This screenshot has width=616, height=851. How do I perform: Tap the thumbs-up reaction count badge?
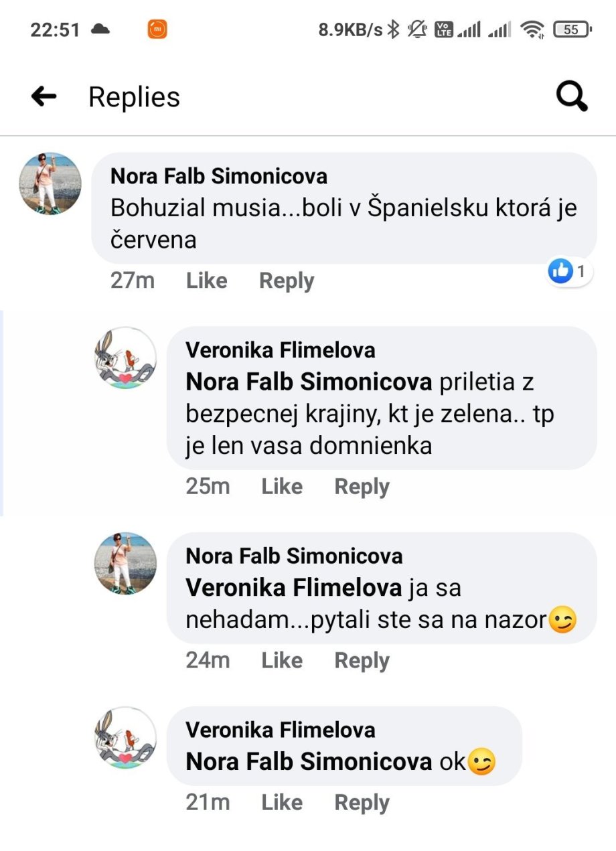coord(568,271)
